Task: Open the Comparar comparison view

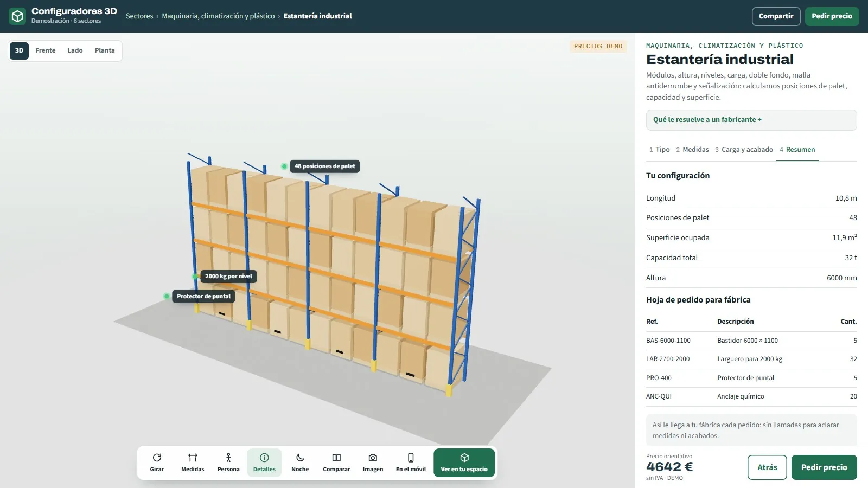Action: coord(336,463)
